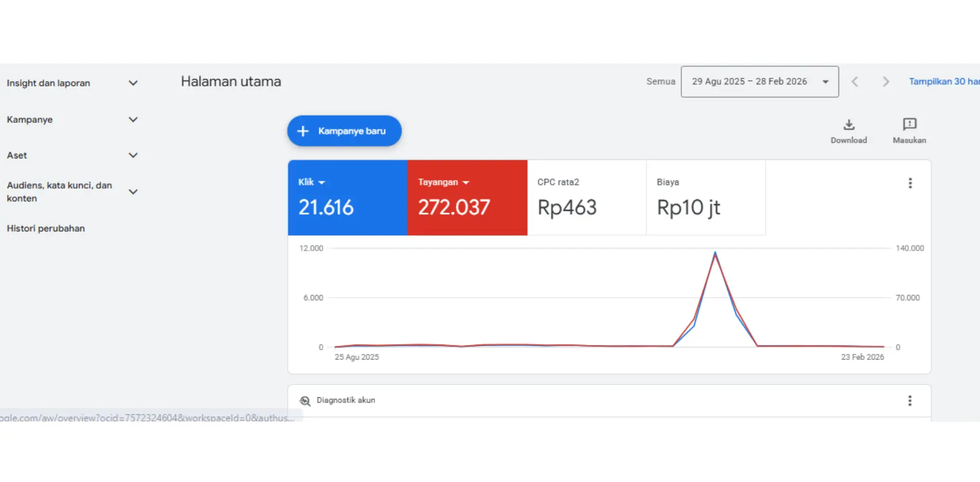Open Histori perubahan in sidebar
Viewport: 980px width, 482px height.
(x=46, y=228)
